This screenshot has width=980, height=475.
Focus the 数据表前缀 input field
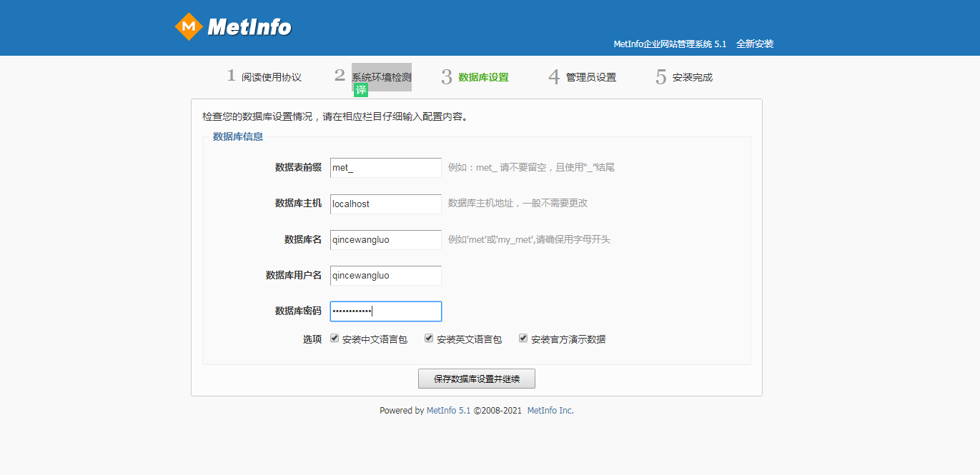tap(386, 168)
